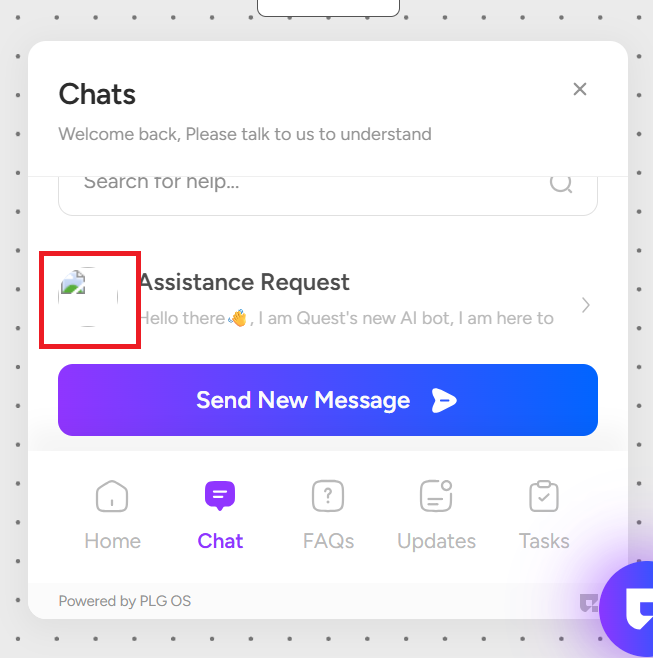The image size is (653, 658).
Task: Open the Updates notification icon
Action: [436, 496]
